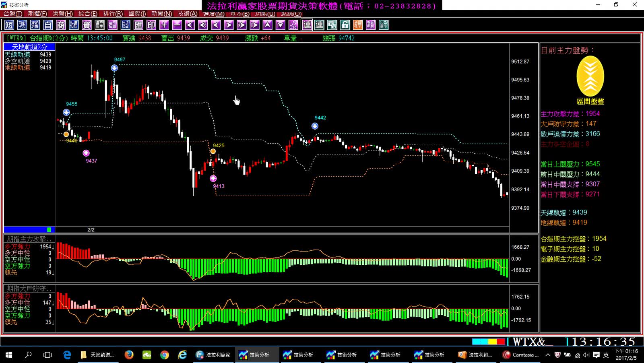Click the up arrow toolbar button
This screenshot has width=644, height=363.
pyautogui.click(x=268, y=25)
